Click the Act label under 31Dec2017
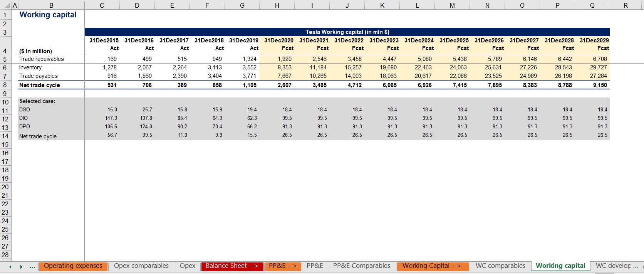The image size is (644, 274). (x=184, y=48)
